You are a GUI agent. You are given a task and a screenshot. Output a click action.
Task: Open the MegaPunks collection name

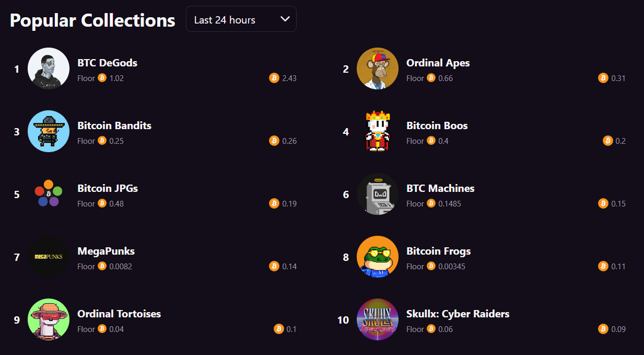(x=106, y=251)
